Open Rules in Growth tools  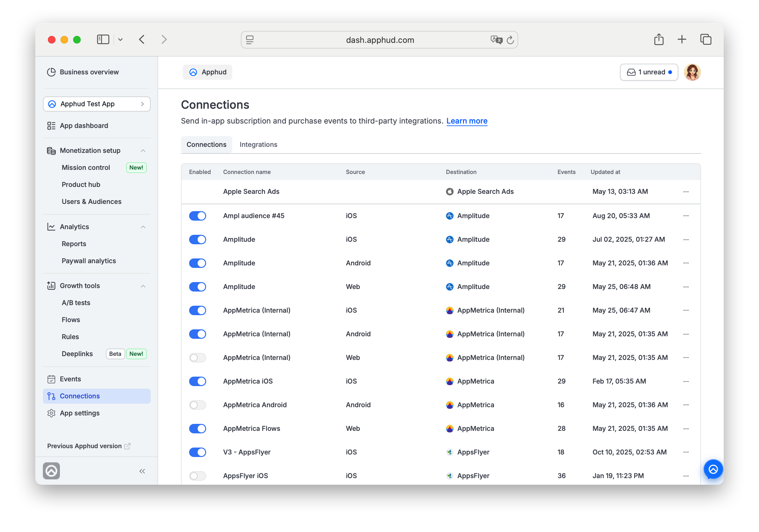point(70,337)
